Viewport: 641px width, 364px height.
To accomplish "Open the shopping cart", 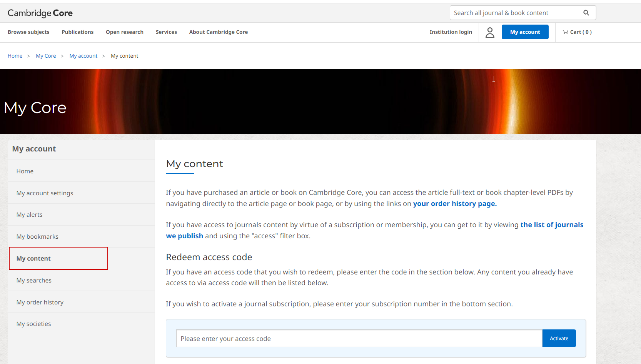I will pos(577,32).
